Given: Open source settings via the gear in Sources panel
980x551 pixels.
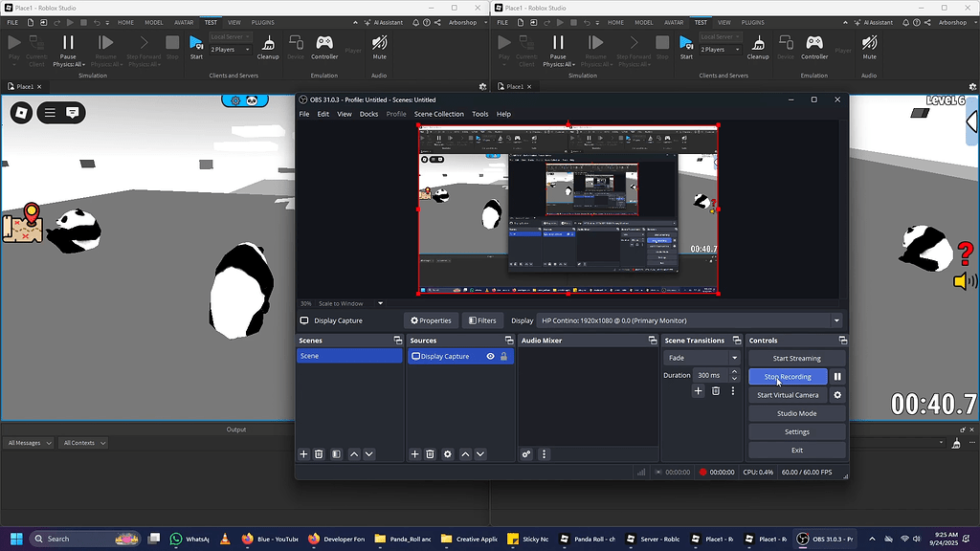Looking at the screenshot, I should pyautogui.click(x=447, y=453).
